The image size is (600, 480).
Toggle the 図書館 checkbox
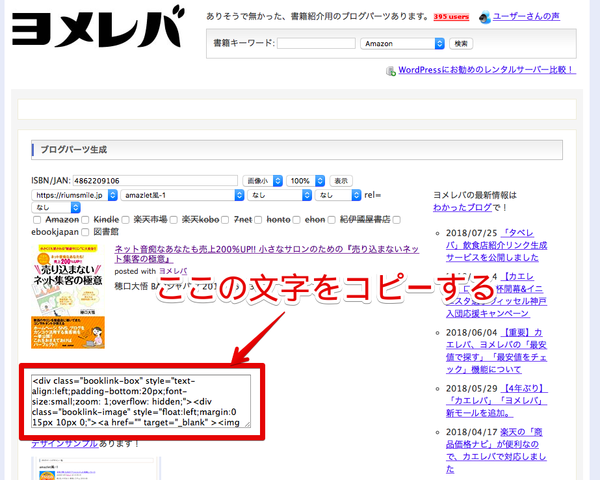[85, 232]
